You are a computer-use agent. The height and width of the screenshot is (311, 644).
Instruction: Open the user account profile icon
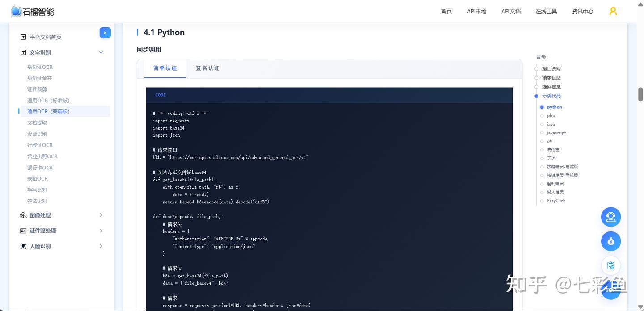point(613,11)
